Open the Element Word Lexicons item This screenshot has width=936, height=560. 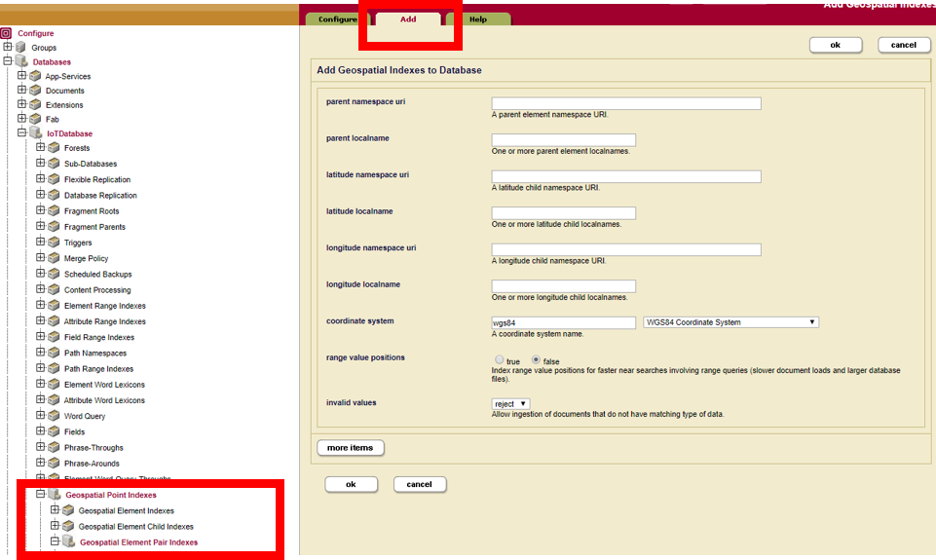click(x=104, y=385)
